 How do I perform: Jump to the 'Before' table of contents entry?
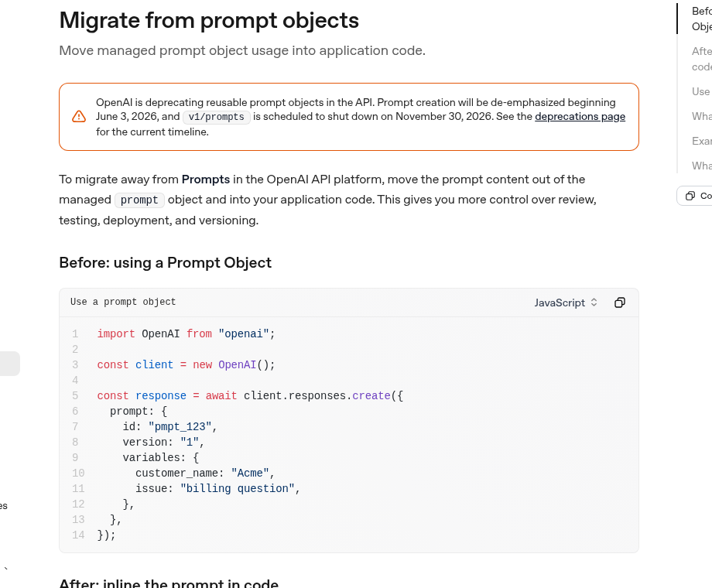pos(702,19)
